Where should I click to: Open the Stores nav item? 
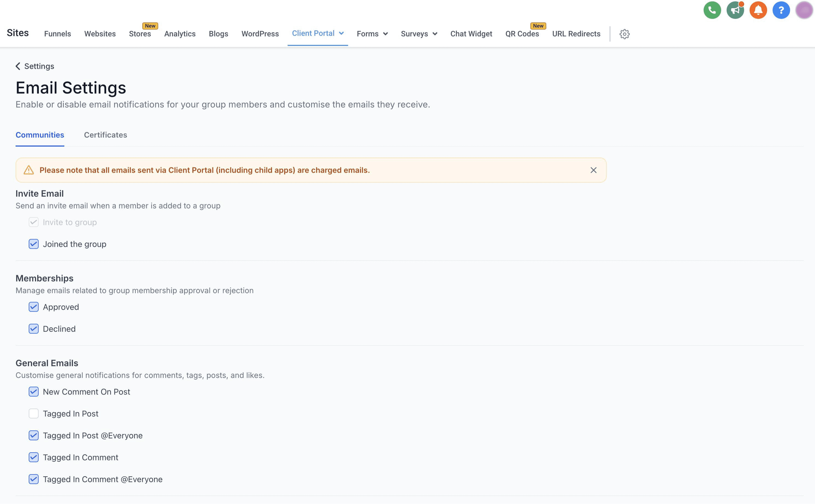(x=140, y=34)
